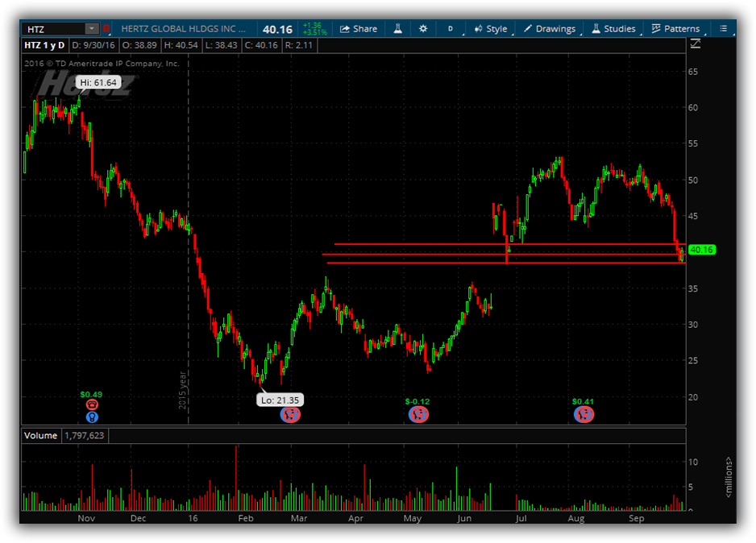Image resolution: width=756 pixels, height=543 pixels.
Task: Open the list menu icon at toolbar end
Action: [x=723, y=29]
